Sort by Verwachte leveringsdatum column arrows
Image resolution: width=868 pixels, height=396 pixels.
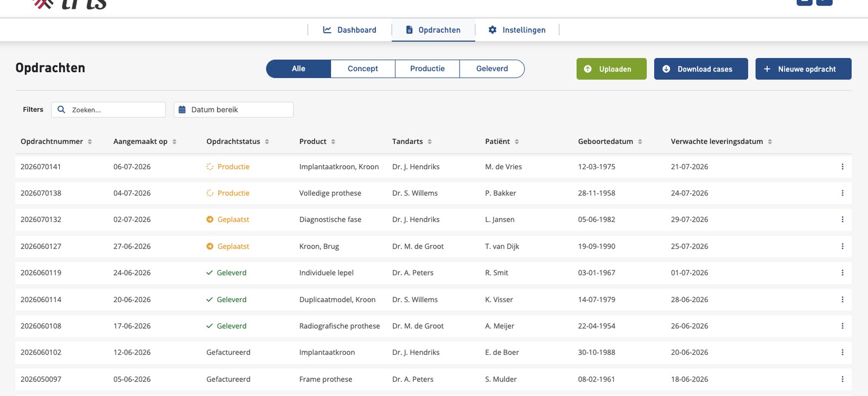770,142
